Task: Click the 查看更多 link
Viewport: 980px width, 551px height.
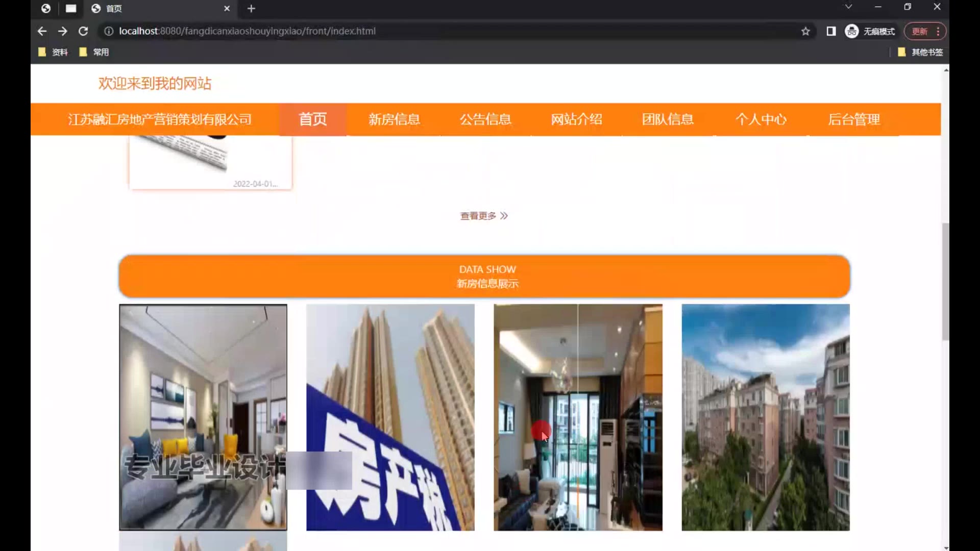Action: 478,216
